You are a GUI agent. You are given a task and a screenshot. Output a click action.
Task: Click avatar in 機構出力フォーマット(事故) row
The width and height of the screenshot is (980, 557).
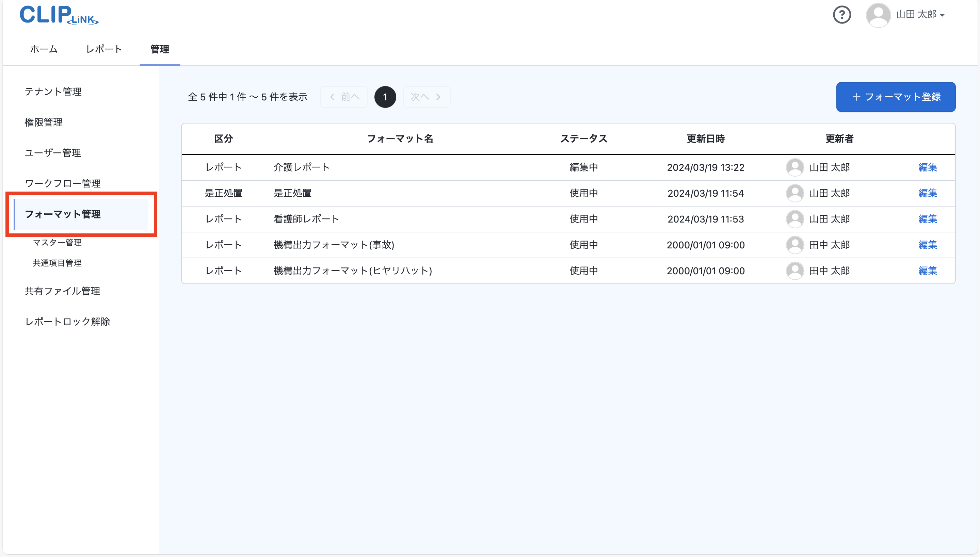point(794,245)
